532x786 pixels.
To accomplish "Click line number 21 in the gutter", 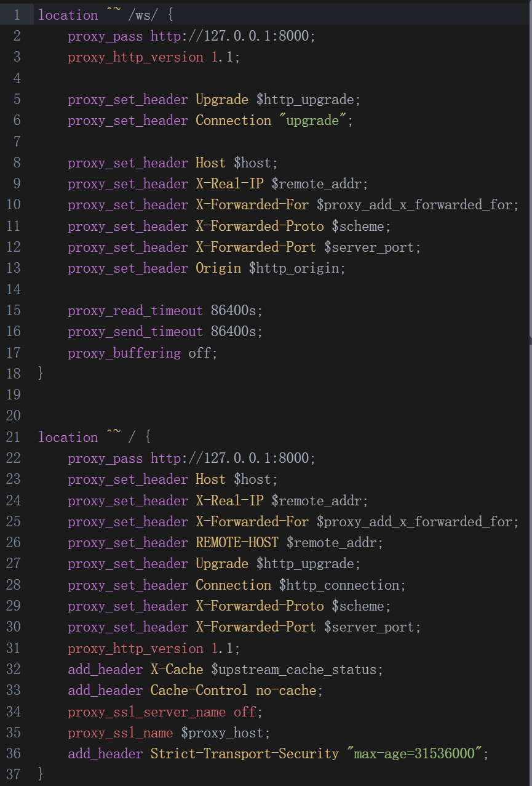I will 14,437.
